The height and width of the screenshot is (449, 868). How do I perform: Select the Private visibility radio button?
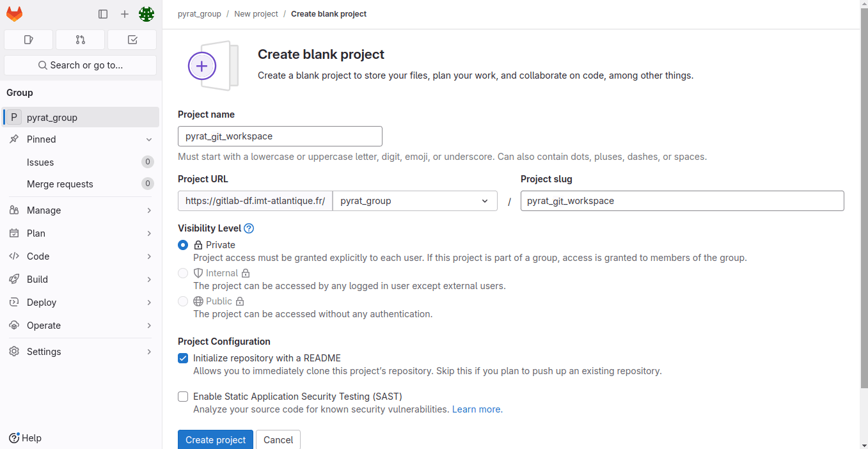[183, 245]
